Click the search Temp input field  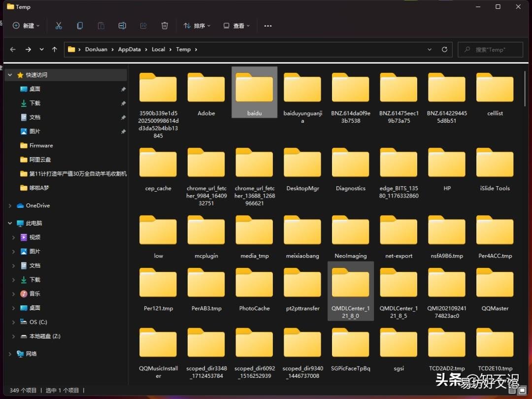[x=490, y=50]
